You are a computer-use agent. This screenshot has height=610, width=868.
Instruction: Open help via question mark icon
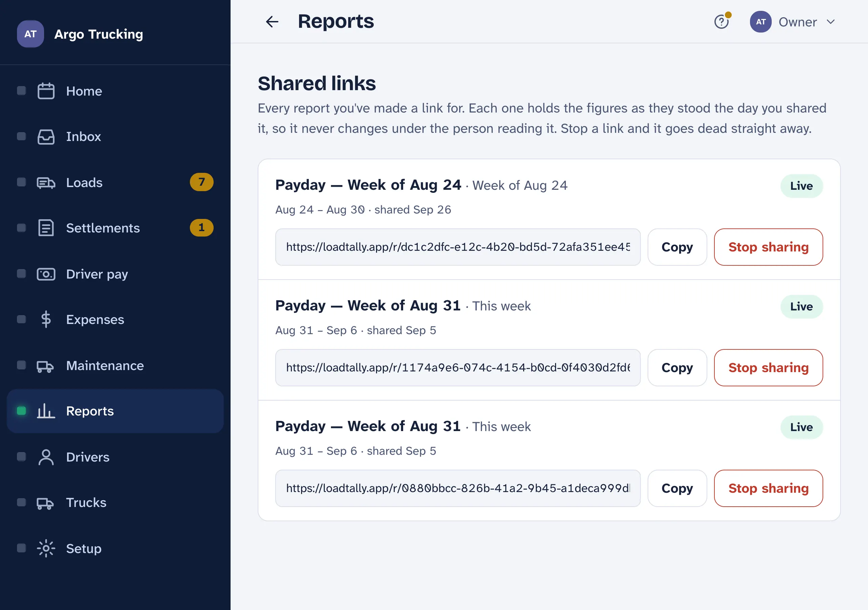point(721,22)
